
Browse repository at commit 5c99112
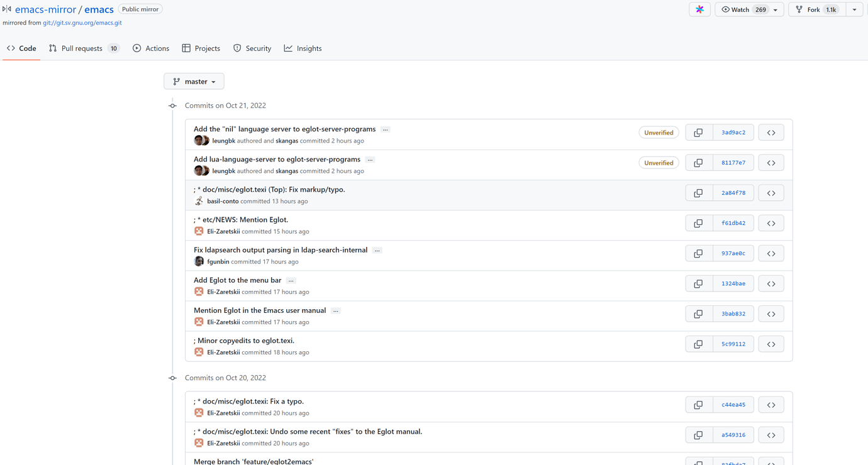click(771, 344)
